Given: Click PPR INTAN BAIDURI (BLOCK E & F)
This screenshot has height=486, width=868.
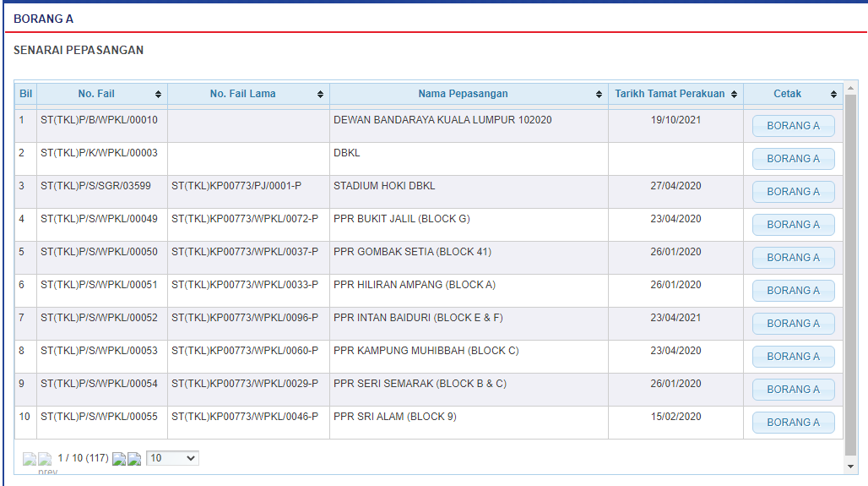Looking at the screenshot, I should pyautogui.click(x=418, y=318).
